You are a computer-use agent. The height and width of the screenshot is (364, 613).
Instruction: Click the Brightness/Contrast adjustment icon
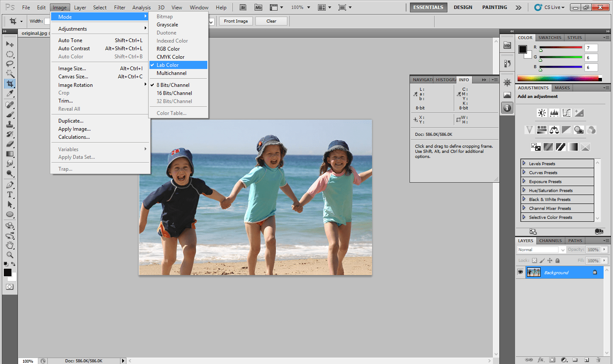(x=542, y=113)
